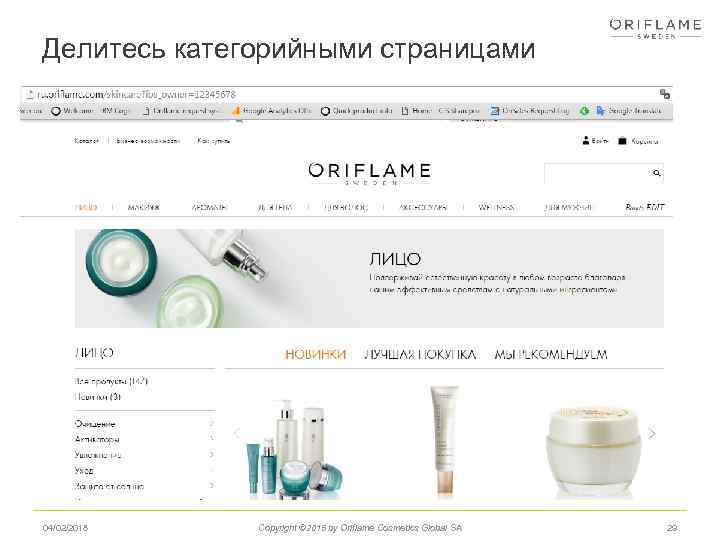
Task: Click inside the site search field
Action: tap(597, 173)
